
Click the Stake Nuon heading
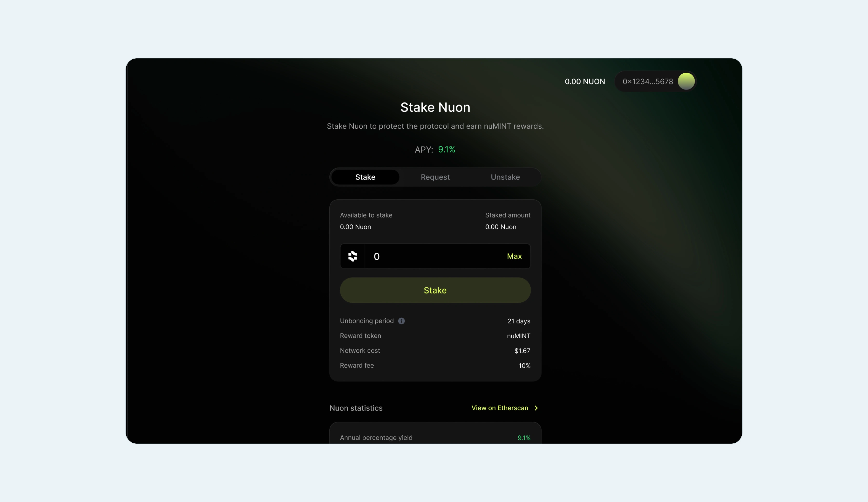pyautogui.click(x=435, y=107)
